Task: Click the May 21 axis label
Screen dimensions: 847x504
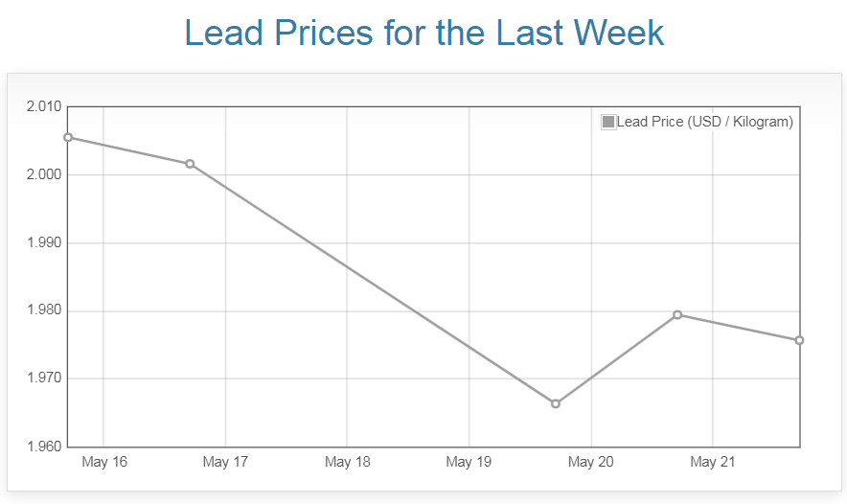Action: pos(712,462)
